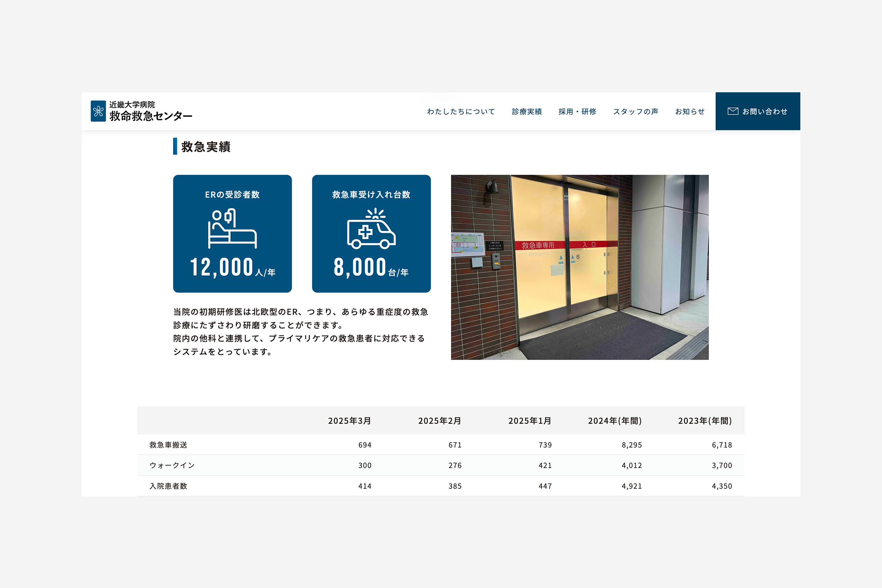Open わたしたちについて menu item
Viewport: 882px width, 588px height.
(461, 111)
